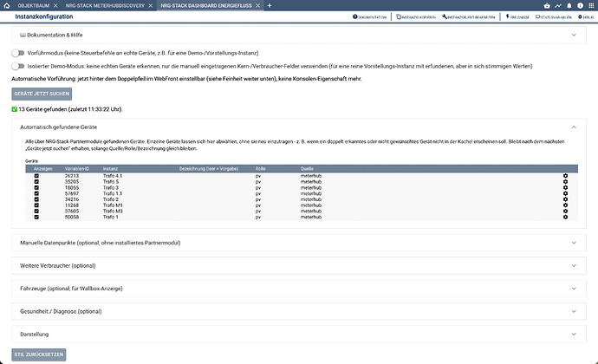Uncheck Anzeigen for Trafo 1.1
This screenshot has height=364, width=598.
(36, 193)
